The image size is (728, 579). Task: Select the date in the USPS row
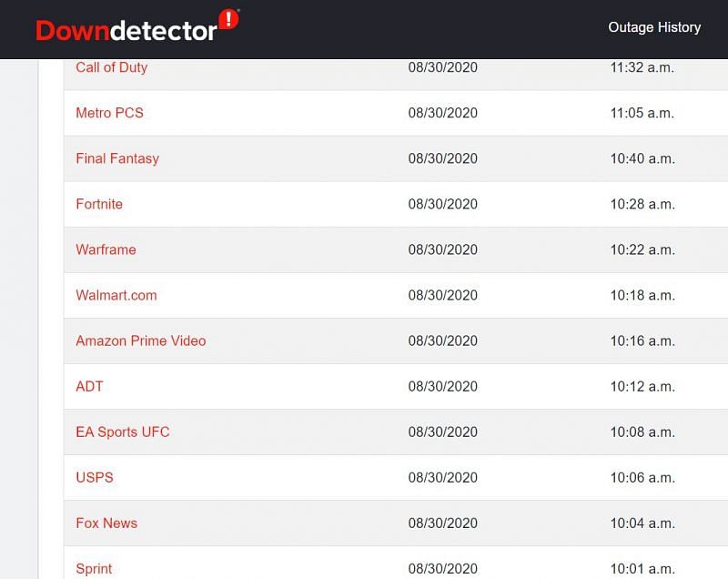tap(443, 477)
